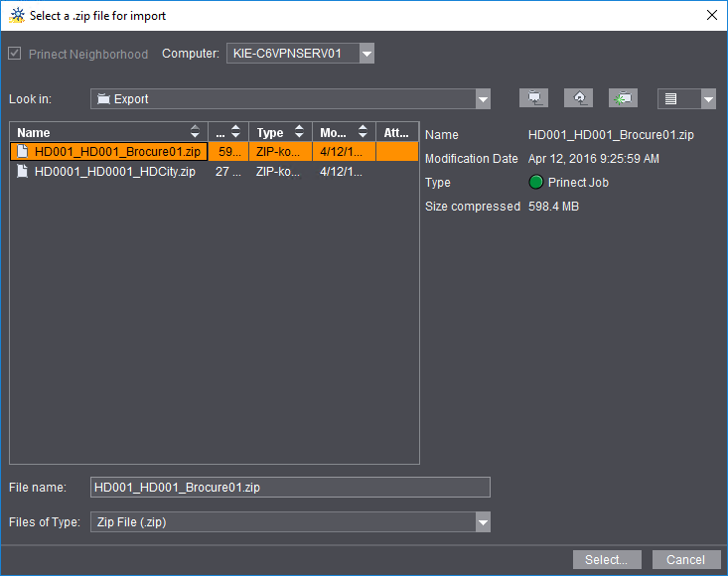The width and height of the screenshot is (728, 576).
Task: Click the Cancel button
Action: pos(686,560)
